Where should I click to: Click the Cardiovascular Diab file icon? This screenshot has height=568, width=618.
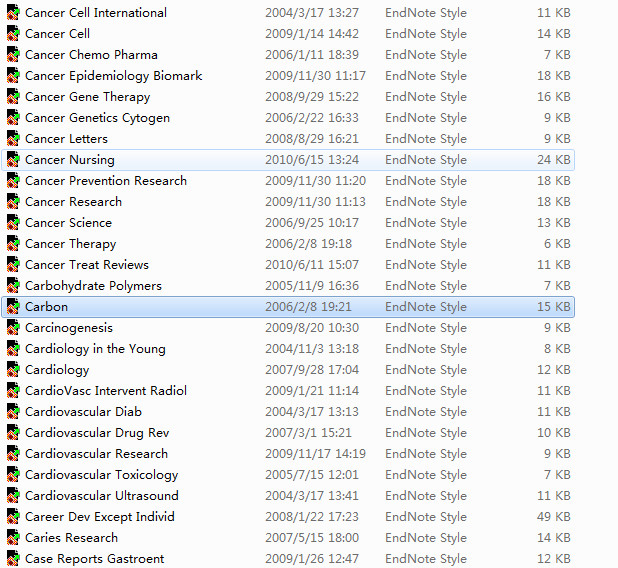(13, 412)
